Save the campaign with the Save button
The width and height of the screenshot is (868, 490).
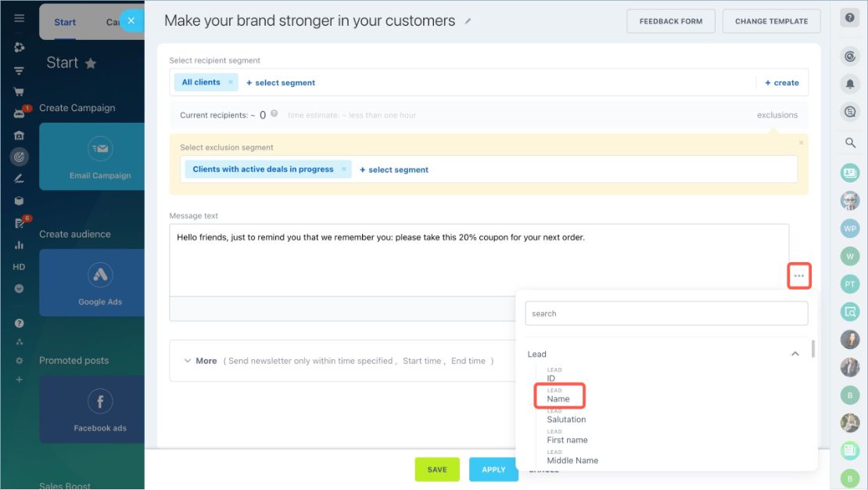coord(437,470)
